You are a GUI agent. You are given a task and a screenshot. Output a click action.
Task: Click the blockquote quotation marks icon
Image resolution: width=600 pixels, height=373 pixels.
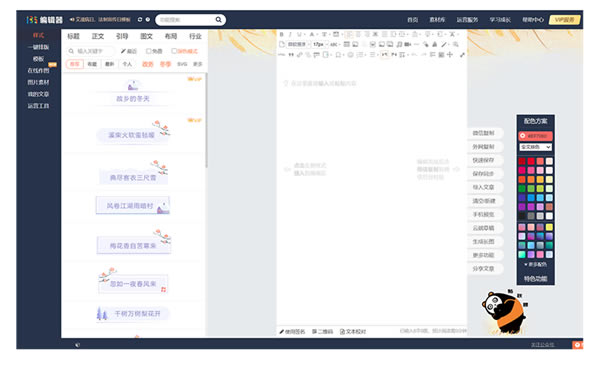click(x=291, y=55)
